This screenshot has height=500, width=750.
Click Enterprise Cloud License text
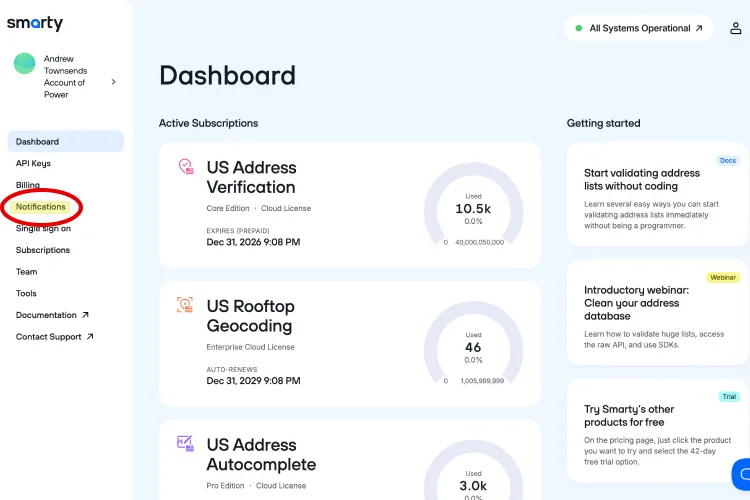251,347
